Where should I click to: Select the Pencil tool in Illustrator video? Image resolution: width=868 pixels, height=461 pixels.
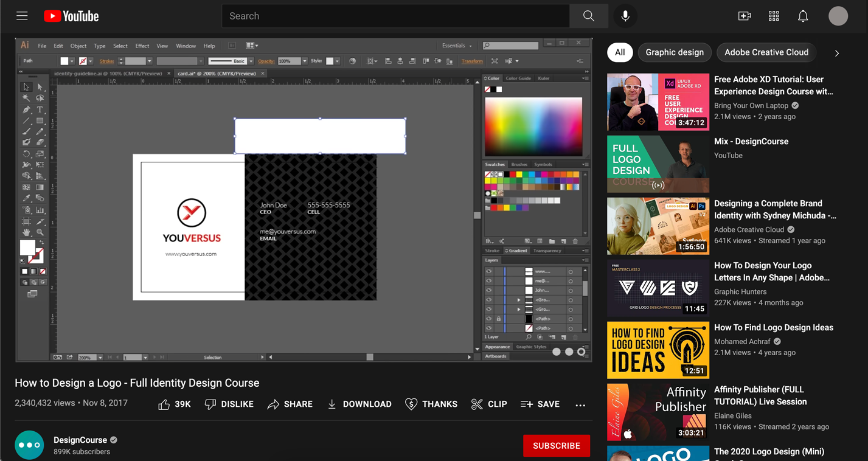point(40,131)
